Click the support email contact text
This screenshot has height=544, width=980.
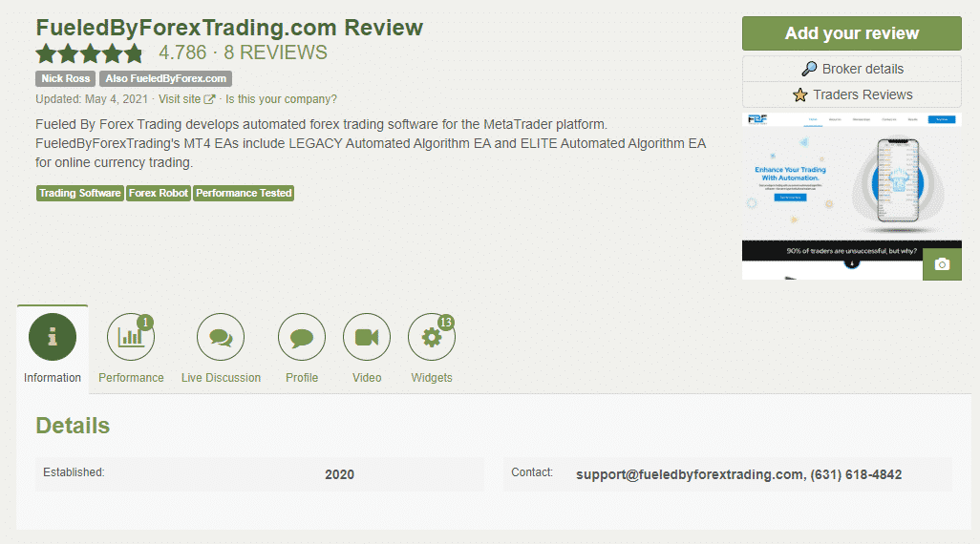click(690, 474)
